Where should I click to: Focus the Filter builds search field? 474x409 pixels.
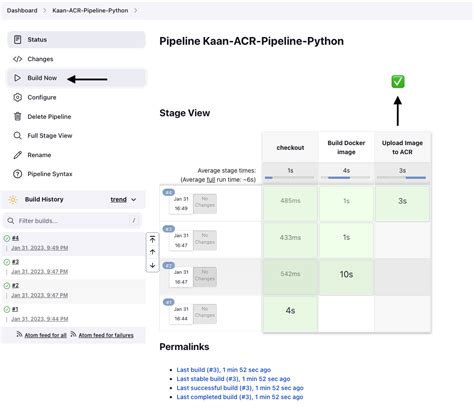[72, 221]
